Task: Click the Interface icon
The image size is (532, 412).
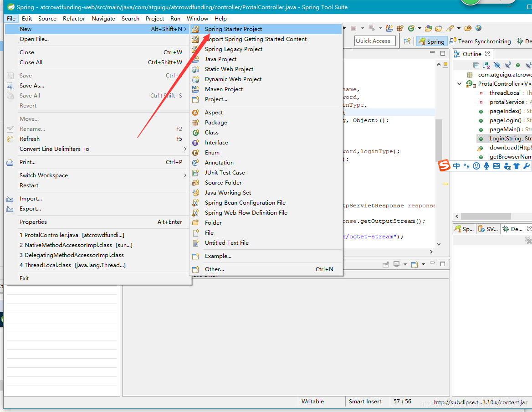Action: [x=196, y=143]
